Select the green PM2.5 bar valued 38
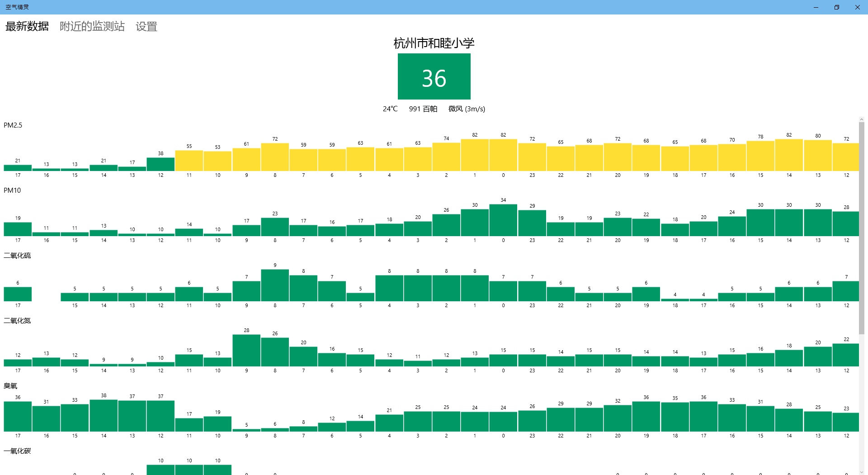The width and height of the screenshot is (868, 475). 160,164
